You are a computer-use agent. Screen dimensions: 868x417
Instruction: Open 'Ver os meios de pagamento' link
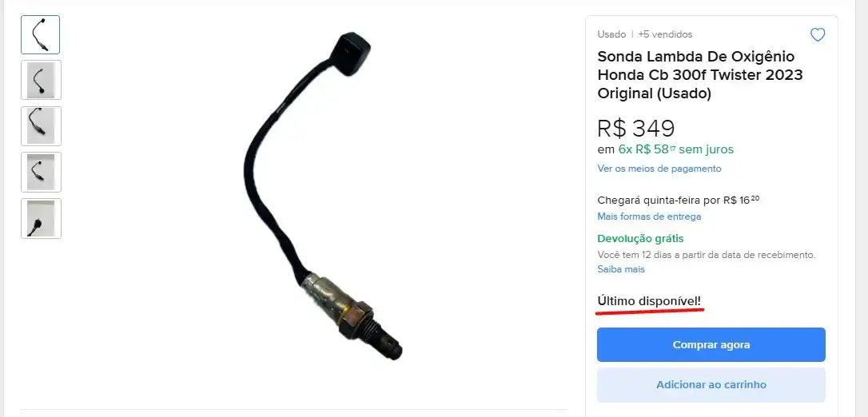659,169
